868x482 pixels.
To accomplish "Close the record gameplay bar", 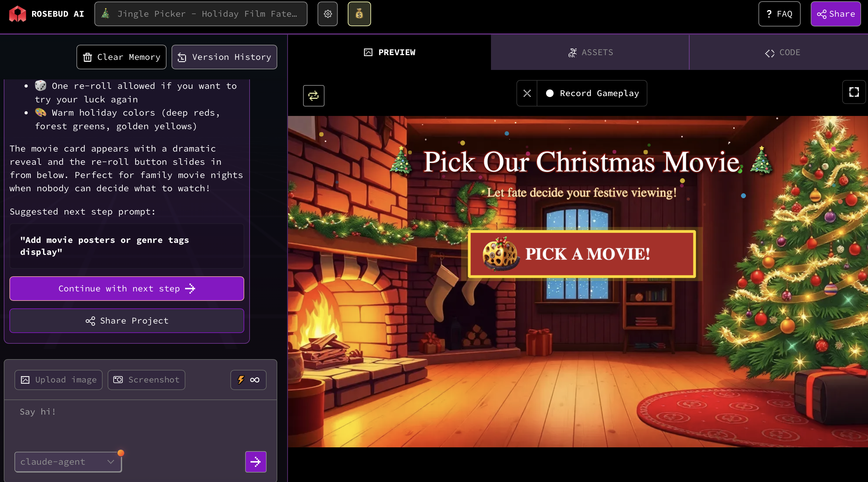I will click(527, 94).
